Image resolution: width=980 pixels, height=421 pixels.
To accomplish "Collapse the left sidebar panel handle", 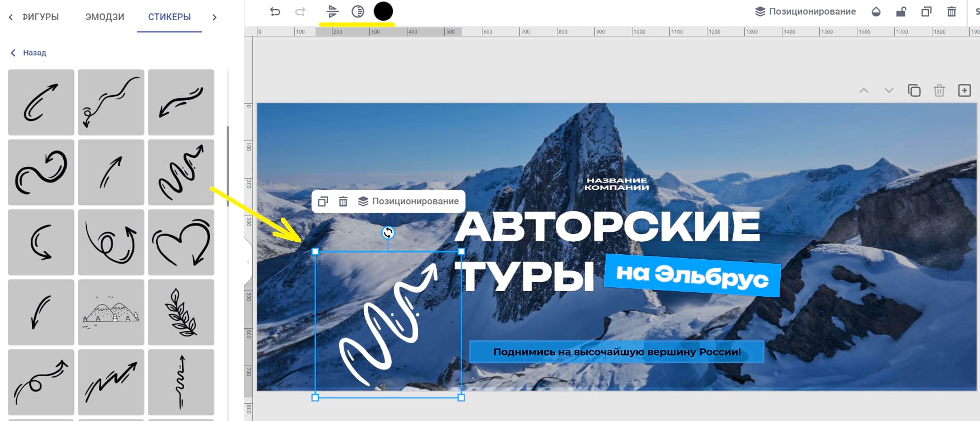I will click(x=248, y=262).
